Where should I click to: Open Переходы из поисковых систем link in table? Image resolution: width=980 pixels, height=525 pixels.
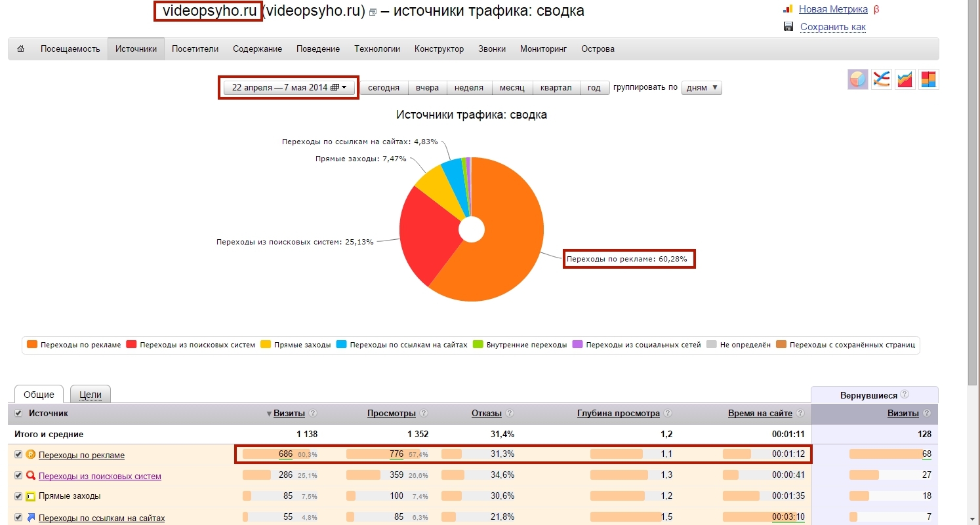click(x=100, y=476)
